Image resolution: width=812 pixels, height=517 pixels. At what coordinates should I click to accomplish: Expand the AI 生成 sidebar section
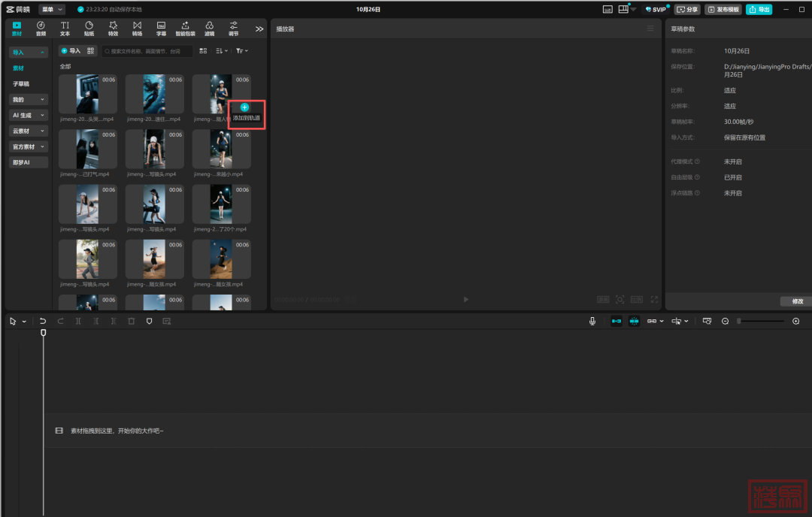[x=29, y=115]
